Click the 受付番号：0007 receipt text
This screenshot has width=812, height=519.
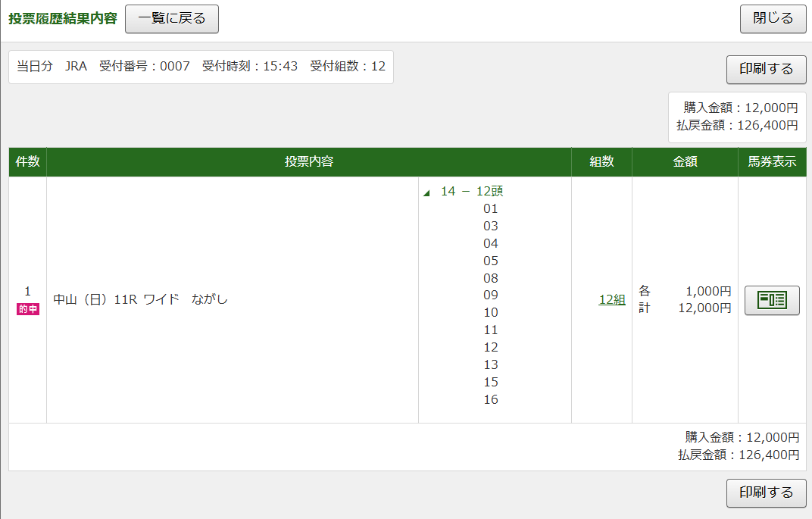[x=145, y=67]
